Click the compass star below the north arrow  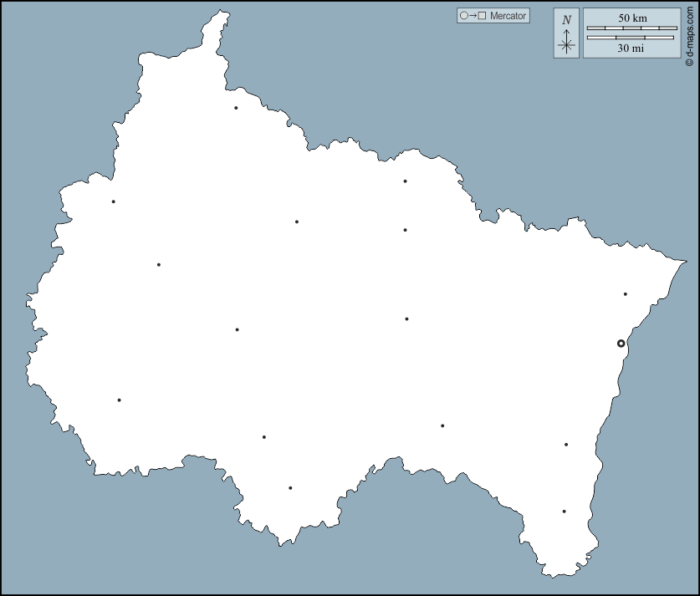click(x=567, y=45)
